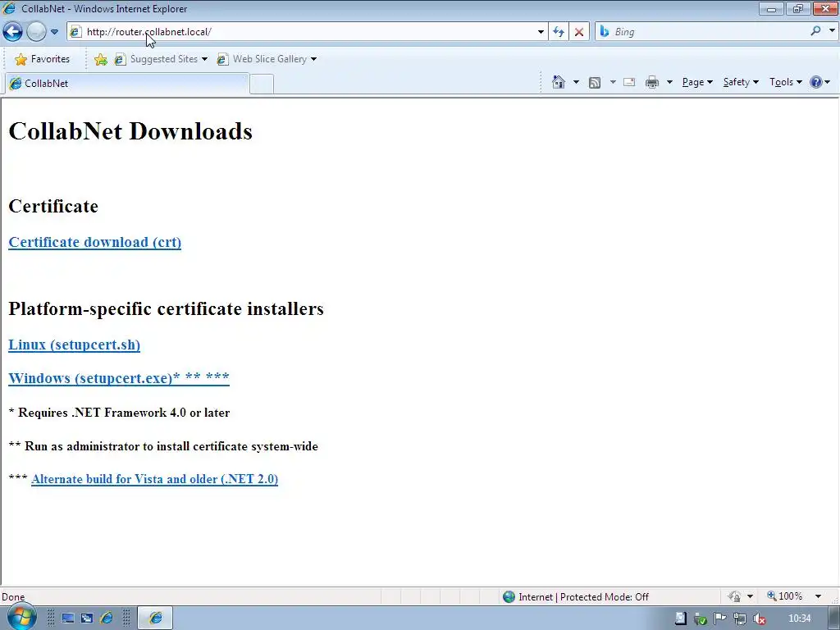Open the Tools menu
The height and width of the screenshot is (630, 840).
coord(785,82)
